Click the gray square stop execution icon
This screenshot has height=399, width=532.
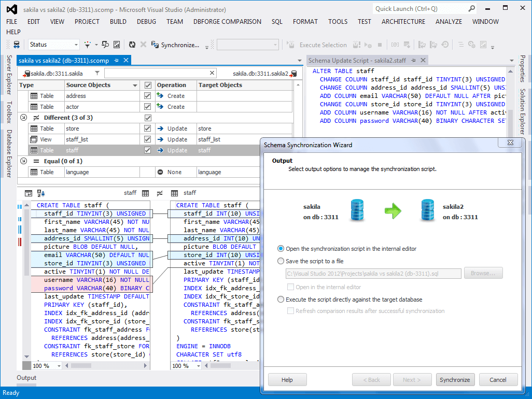pos(380,45)
